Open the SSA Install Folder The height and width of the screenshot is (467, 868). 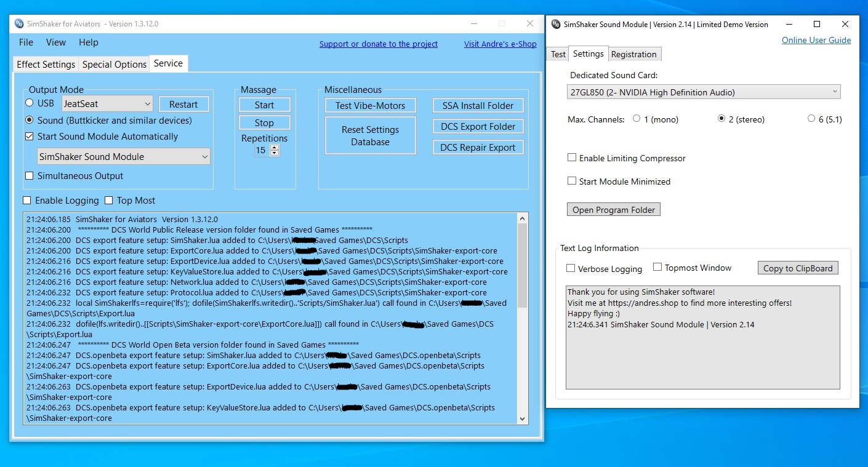478,106
